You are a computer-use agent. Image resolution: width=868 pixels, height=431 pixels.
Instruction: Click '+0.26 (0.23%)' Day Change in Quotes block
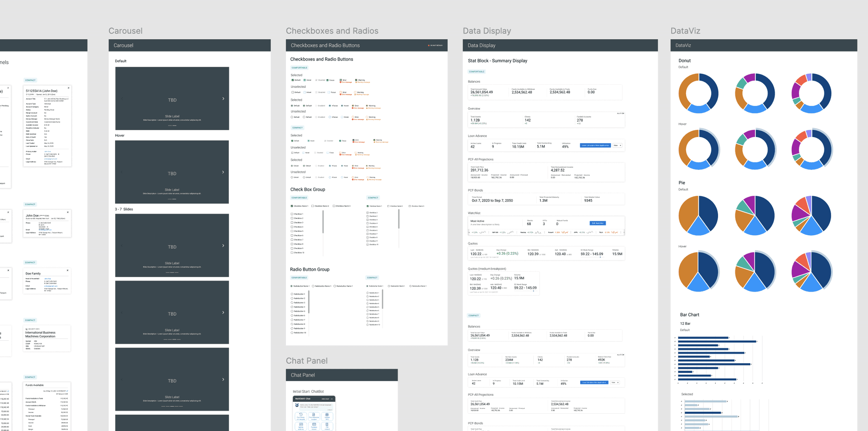coord(507,253)
